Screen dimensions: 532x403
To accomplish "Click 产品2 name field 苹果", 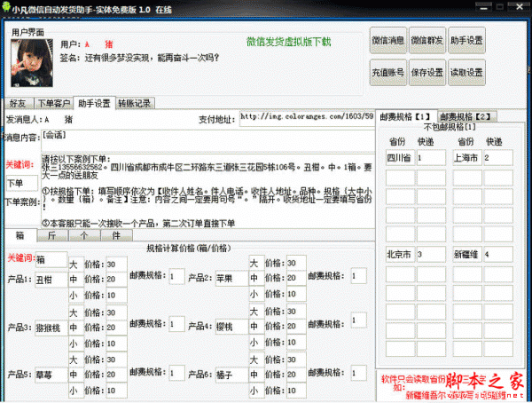I will click(x=231, y=279).
